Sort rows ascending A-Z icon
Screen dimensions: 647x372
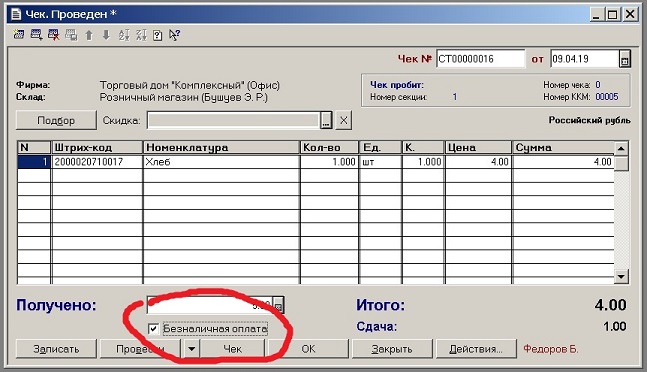click(x=124, y=35)
